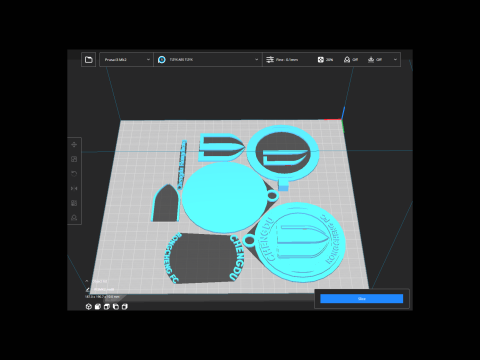This screenshot has height=360, width=480.
Task: Select the Per Model Settings tool
Action: point(74,203)
